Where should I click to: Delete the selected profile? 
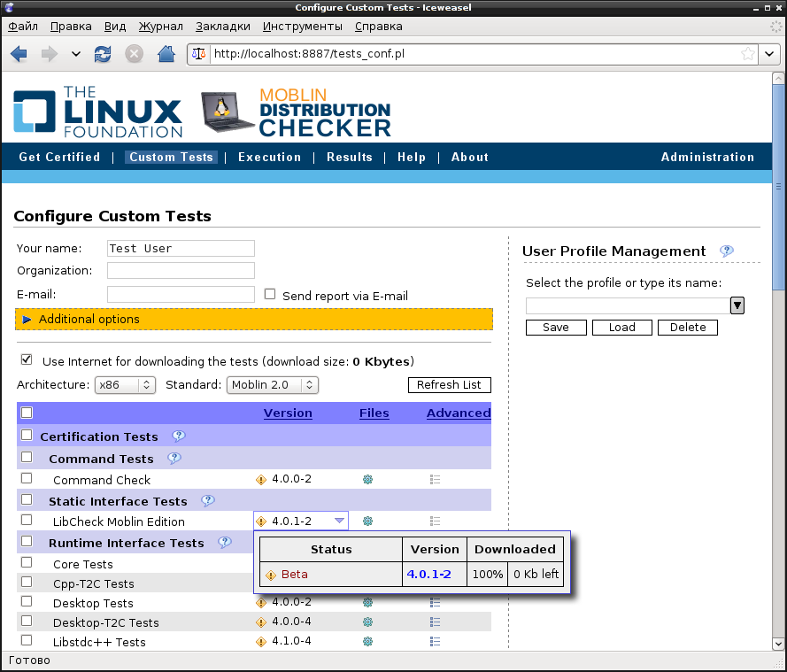[x=688, y=328]
